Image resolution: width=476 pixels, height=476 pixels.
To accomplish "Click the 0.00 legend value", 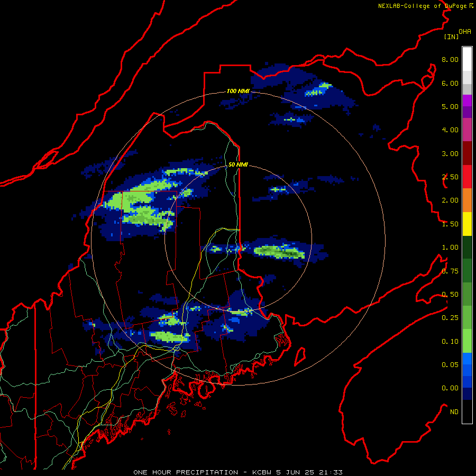I will point(450,388).
